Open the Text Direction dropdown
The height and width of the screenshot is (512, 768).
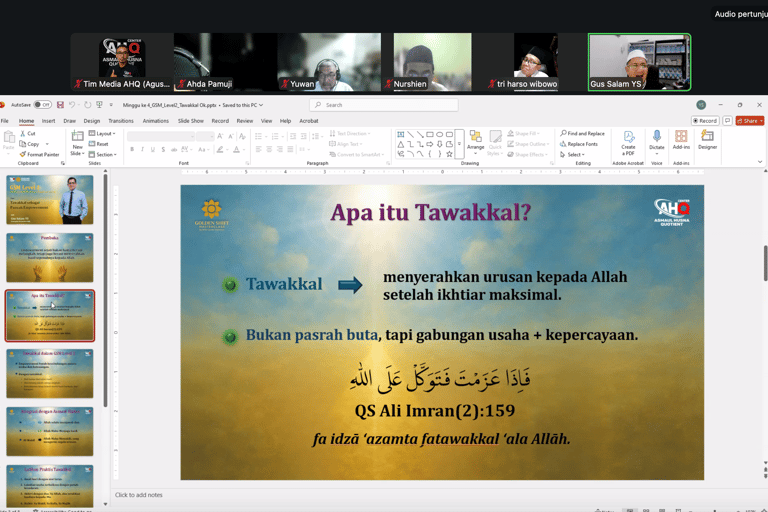coord(350,133)
